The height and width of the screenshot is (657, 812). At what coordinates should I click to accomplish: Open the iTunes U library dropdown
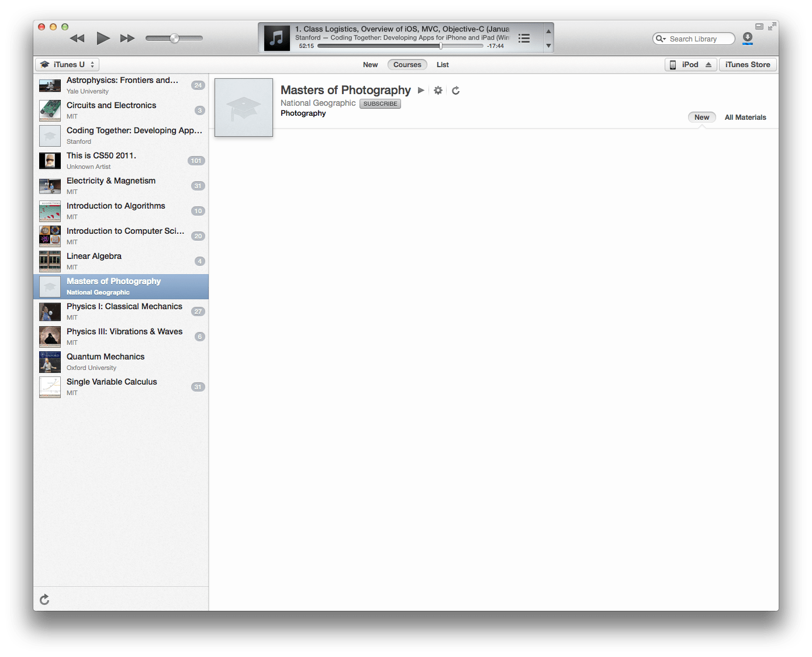pyautogui.click(x=67, y=64)
